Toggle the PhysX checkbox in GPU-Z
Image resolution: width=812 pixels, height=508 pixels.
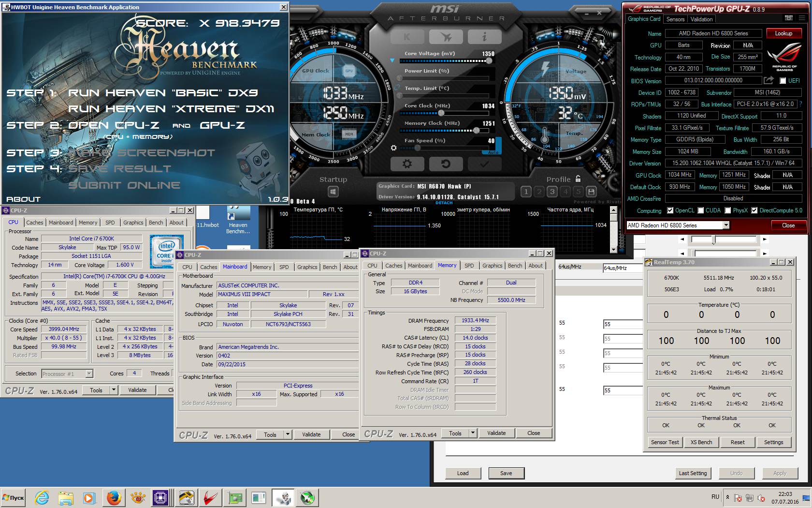tap(727, 210)
